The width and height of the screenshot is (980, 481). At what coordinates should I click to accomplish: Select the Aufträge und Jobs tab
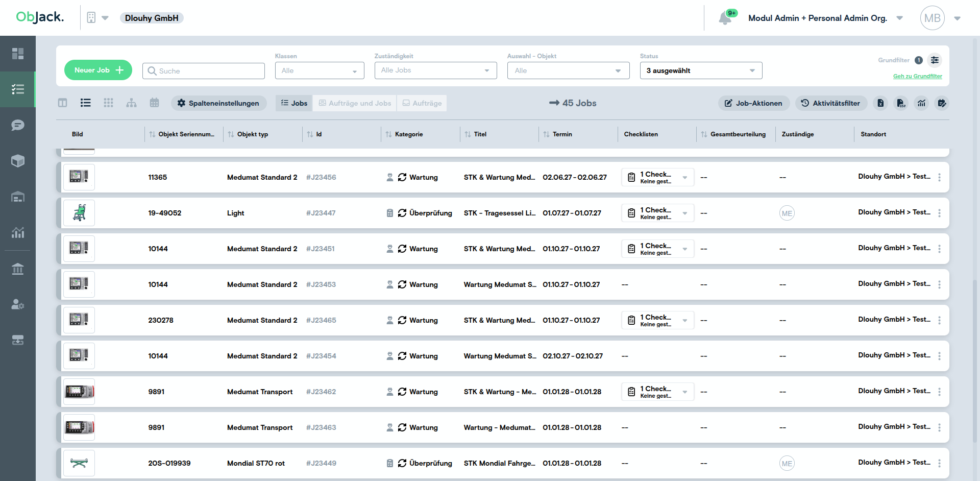(x=355, y=103)
